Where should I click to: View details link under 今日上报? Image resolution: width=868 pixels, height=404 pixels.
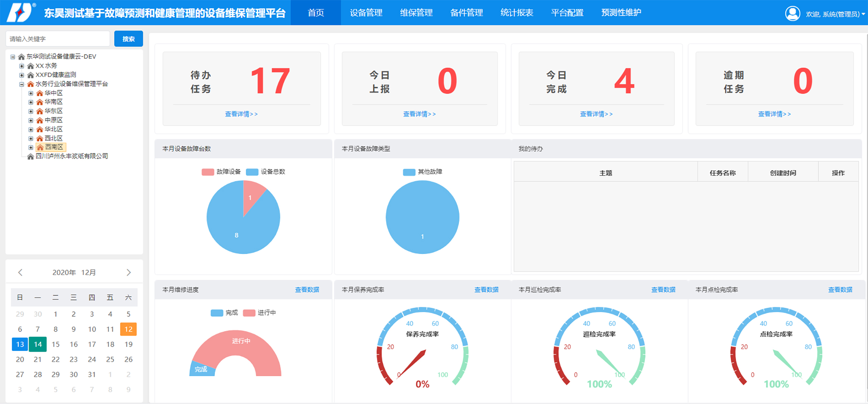(x=419, y=114)
